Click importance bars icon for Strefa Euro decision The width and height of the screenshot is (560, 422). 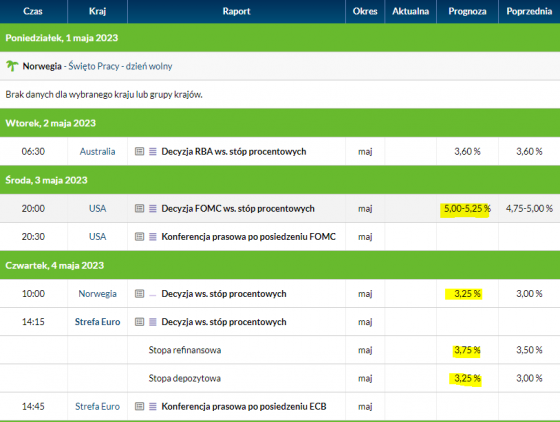pos(152,322)
